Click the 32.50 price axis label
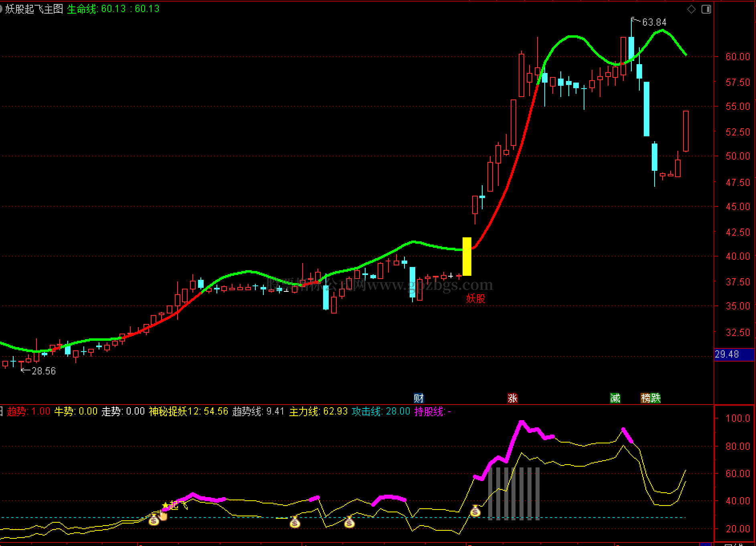 tap(738, 332)
